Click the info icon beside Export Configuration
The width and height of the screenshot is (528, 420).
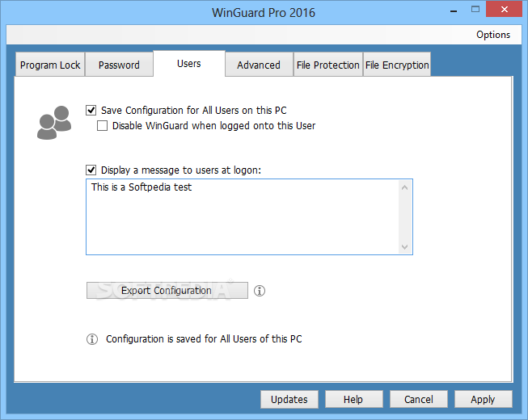pyautogui.click(x=260, y=291)
